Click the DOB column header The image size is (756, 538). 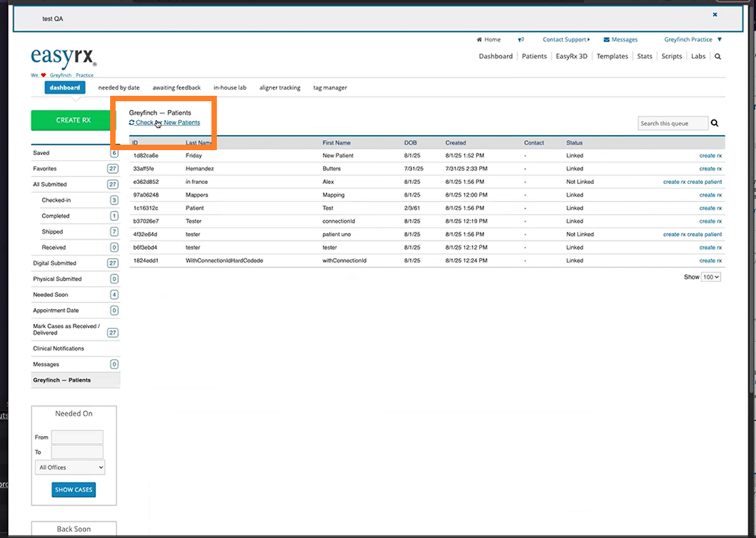click(411, 143)
